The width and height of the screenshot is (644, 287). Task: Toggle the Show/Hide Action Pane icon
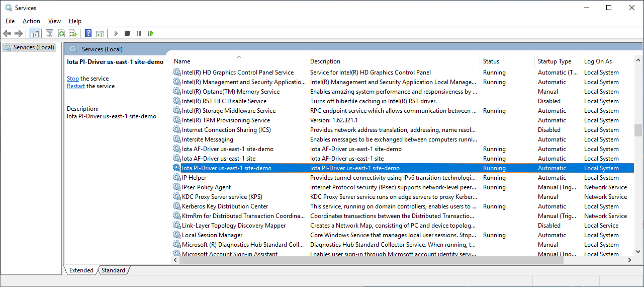pos(100,33)
